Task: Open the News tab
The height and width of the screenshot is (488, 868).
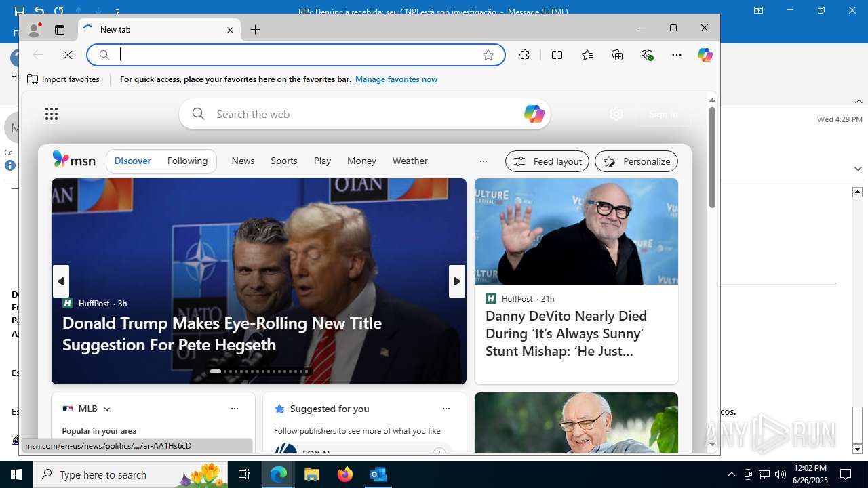Action: 243,161
